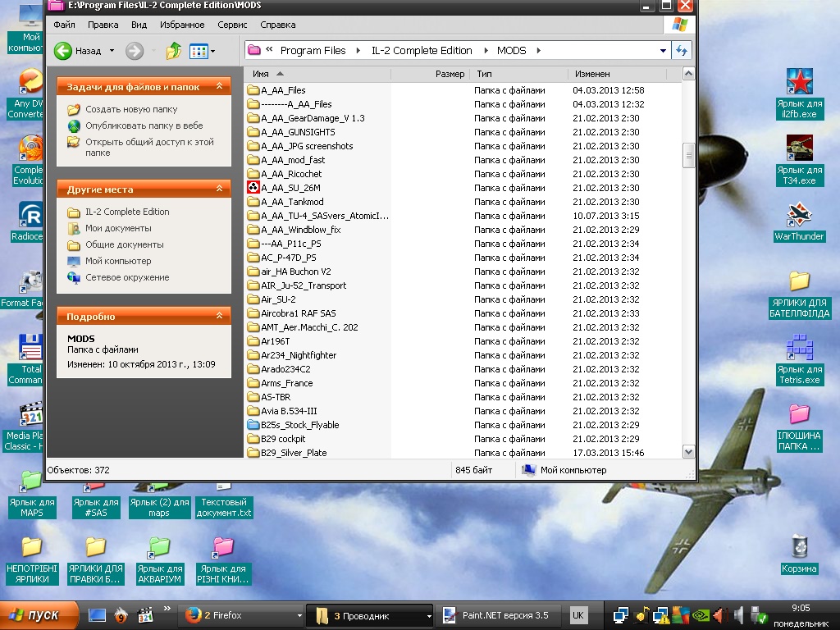The width and height of the screenshot is (840, 630).
Task: Click the show desktop icon in quick launch
Action: tap(98, 614)
